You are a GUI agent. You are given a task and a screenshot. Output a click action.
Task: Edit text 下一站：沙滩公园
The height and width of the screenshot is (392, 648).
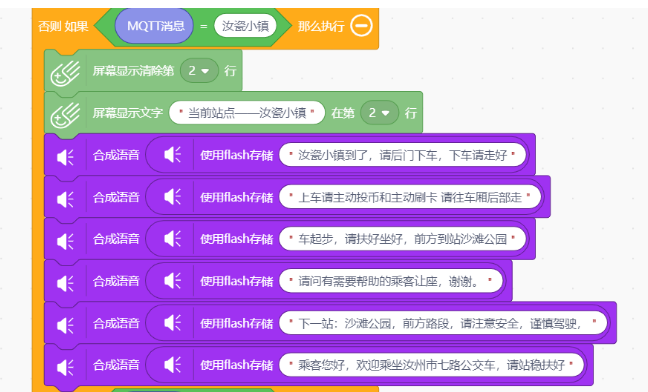click(x=443, y=323)
